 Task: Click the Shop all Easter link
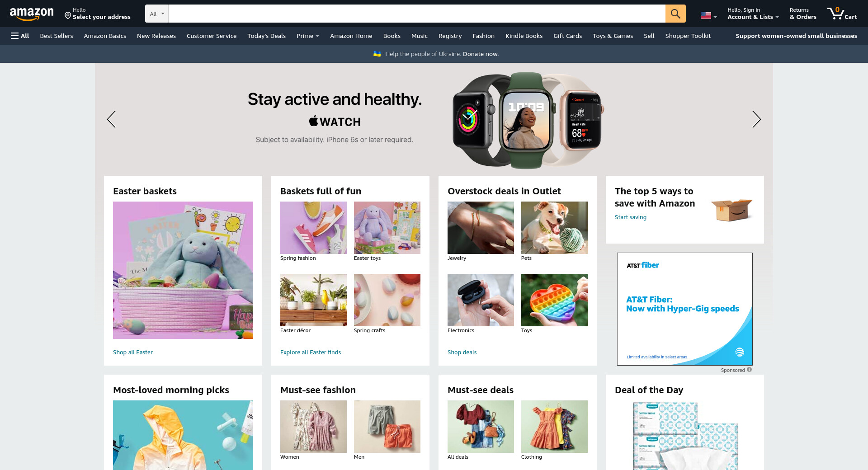pos(133,352)
